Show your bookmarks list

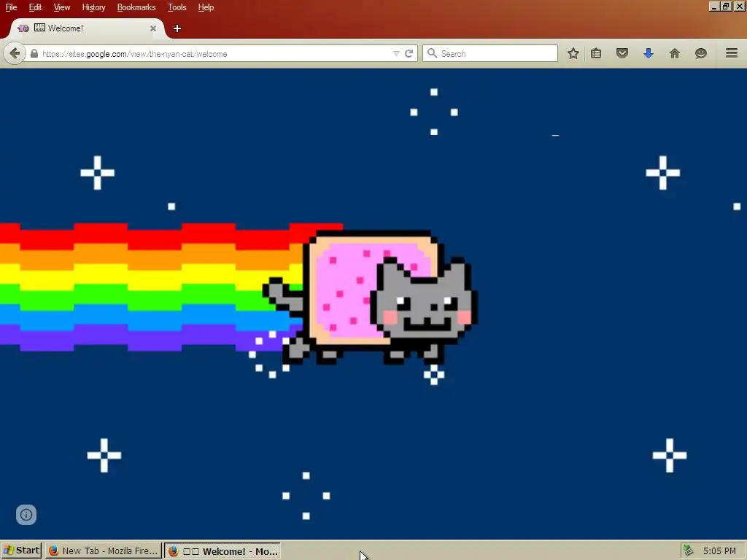pyautogui.click(x=596, y=53)
